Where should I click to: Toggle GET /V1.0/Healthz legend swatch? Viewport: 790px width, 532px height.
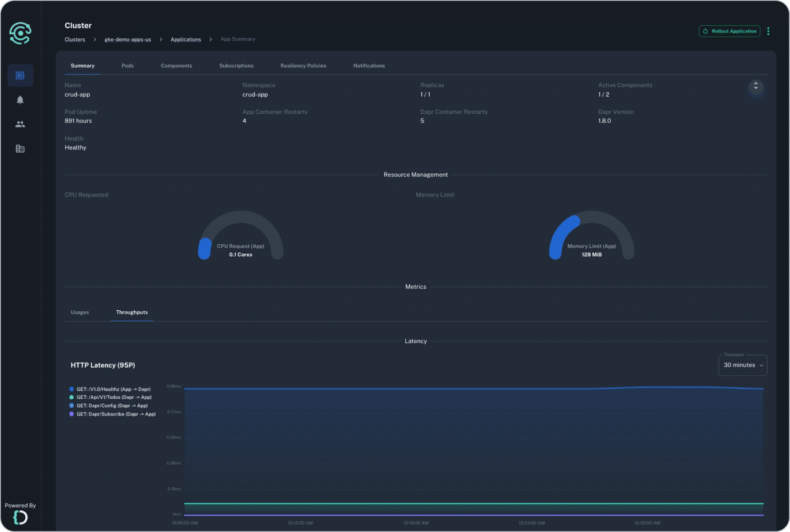[71, 389]
